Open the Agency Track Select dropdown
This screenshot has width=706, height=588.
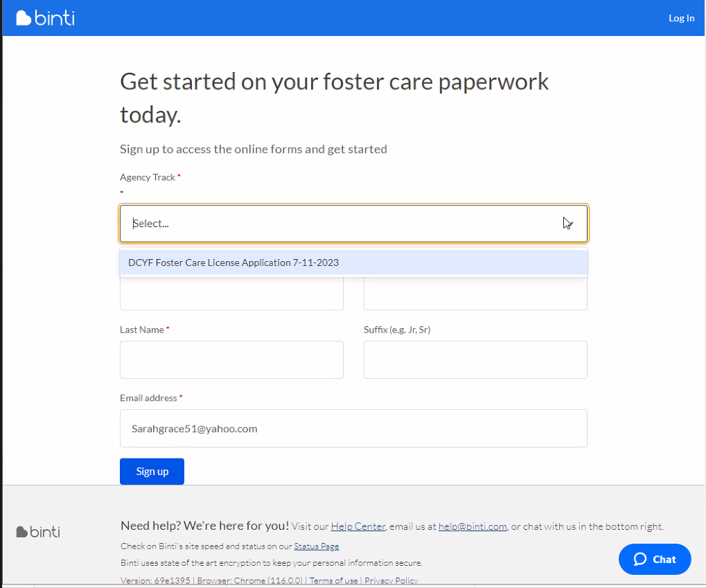pyautogui.click(x=353, y=224)
